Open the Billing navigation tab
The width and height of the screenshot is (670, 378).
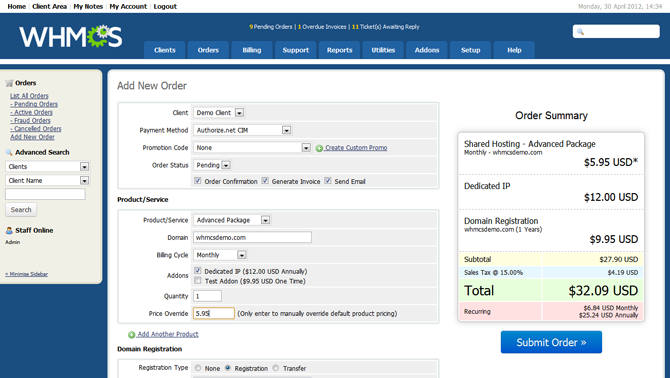tap(252, 50)
